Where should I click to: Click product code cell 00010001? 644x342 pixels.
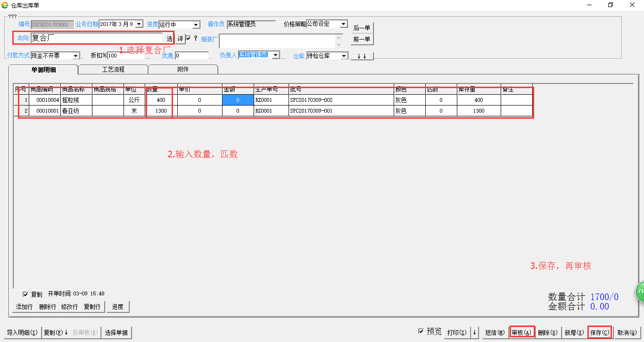(45, 111)
